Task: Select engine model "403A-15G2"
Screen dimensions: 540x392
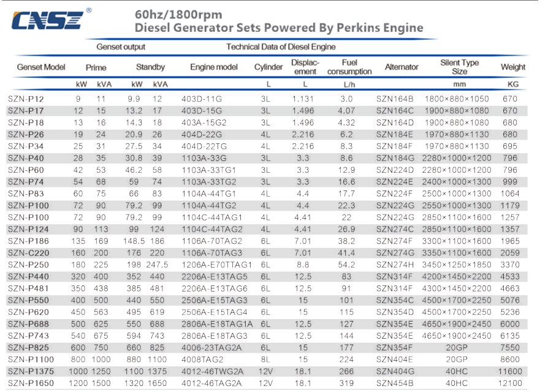Action: 204,123
